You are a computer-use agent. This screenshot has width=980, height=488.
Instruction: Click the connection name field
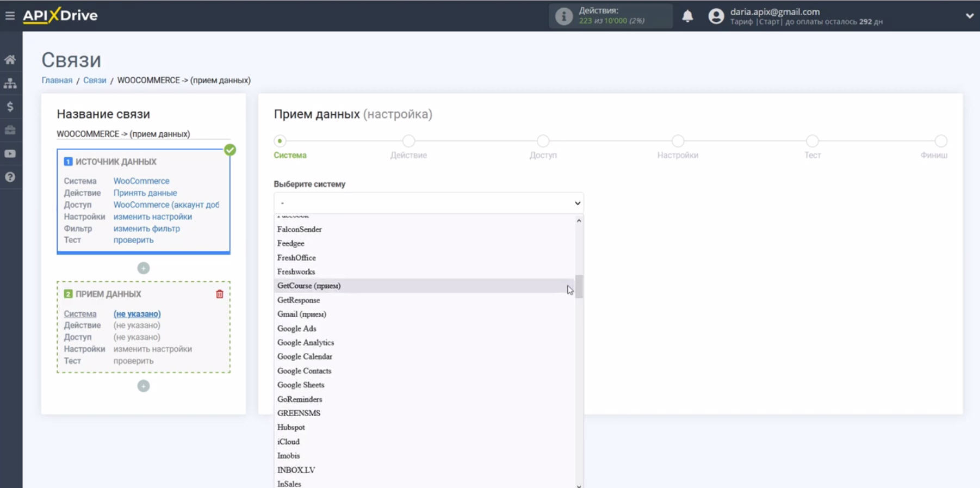[x=144, y=134]
